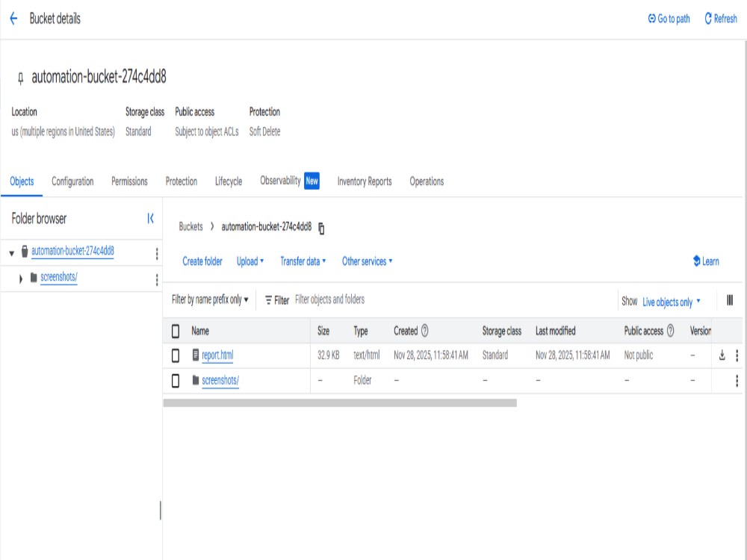
Task: Click the 32.9 KB size cell
Action: pos(328,355)
